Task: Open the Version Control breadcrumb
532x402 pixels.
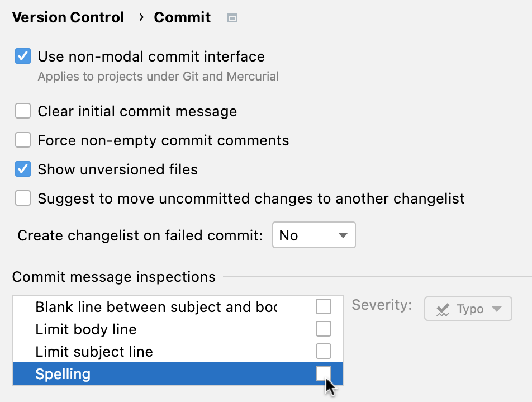Action: coord(68,17)
